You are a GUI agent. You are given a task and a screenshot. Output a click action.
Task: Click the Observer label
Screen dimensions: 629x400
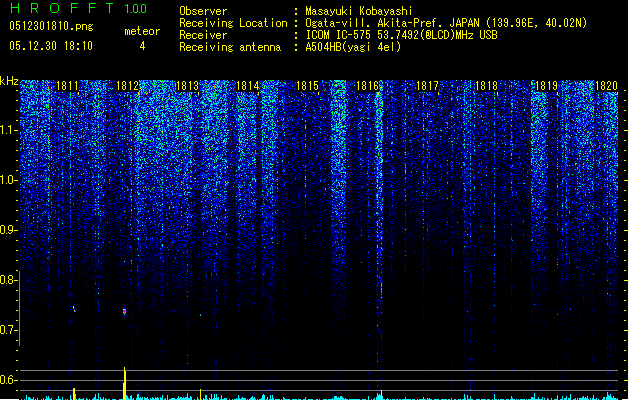tap(203, 11)
